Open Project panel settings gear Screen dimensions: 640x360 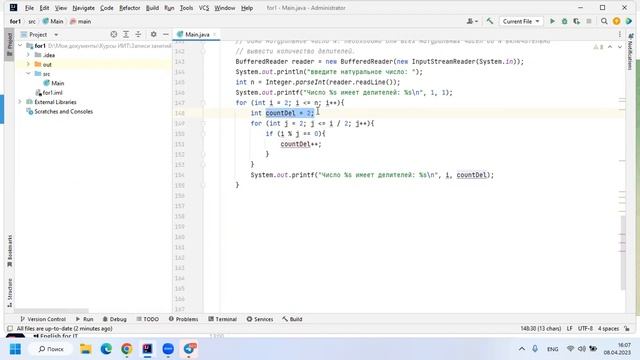click(153, 35)
